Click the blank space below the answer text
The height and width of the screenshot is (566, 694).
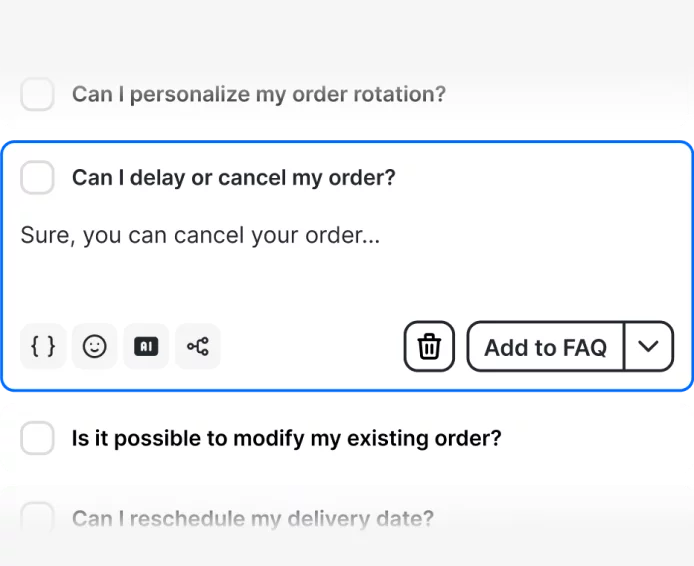point(300,285)
